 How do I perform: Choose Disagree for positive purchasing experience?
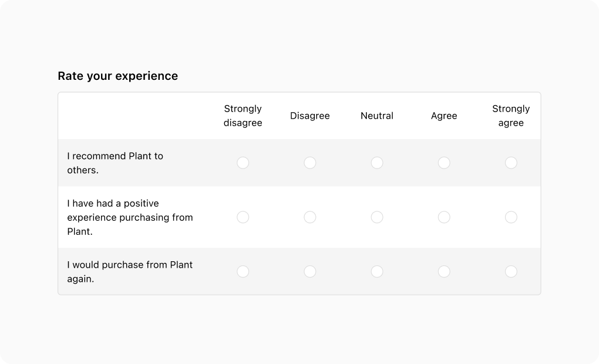pyautogui.click(x=310, y=217)
